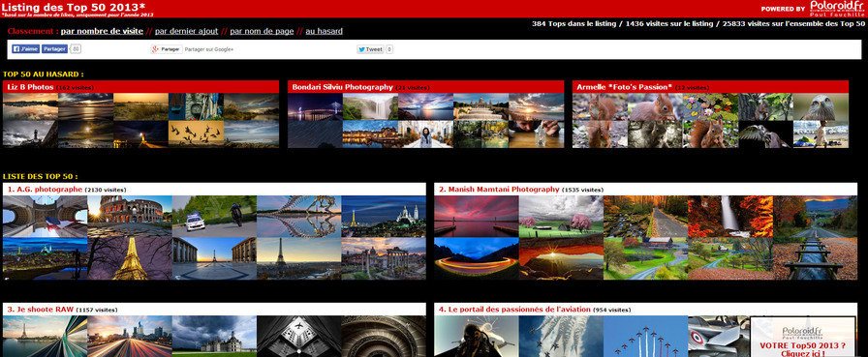The height and width of the screenshot is (357, 868).
Task: Open spiral staircase thumbnail in Je shoote RAW
Action: [384, 336]
